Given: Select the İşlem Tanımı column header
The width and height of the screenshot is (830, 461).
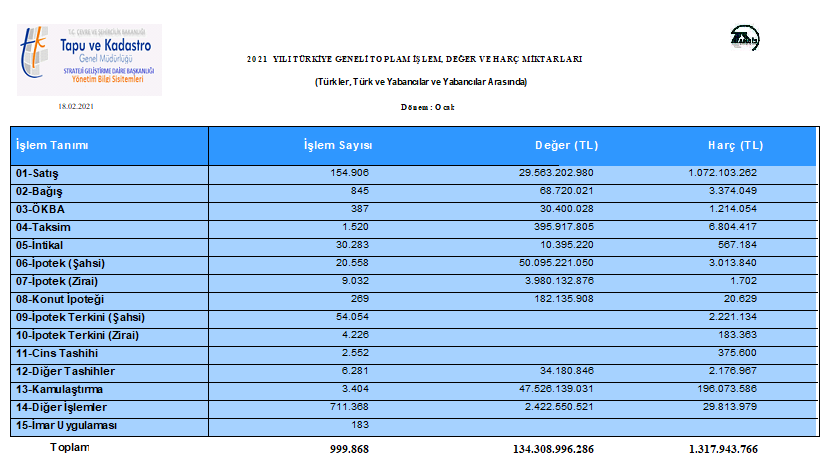Looking at the screenshot, I should pos(53,146).
